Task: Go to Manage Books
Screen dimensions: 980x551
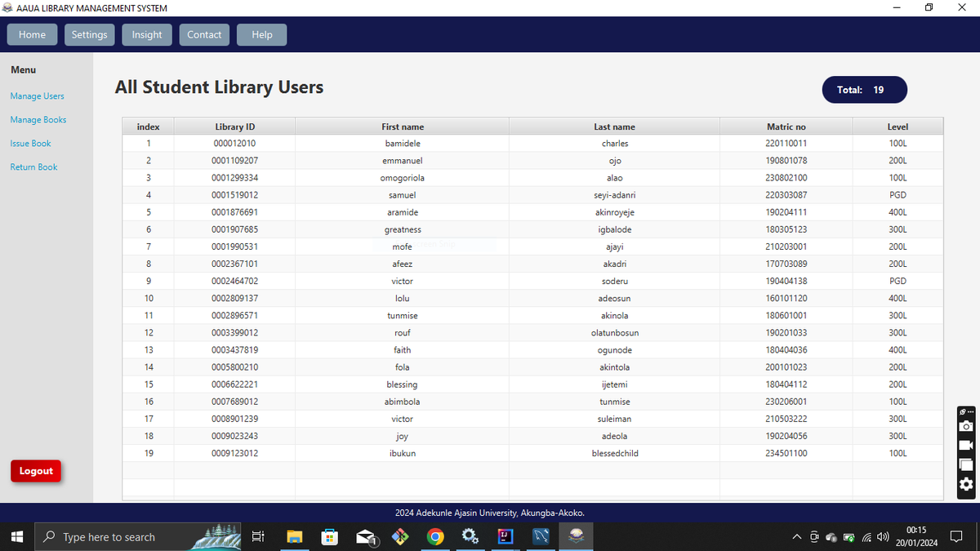Action: [x=38, y=120]
